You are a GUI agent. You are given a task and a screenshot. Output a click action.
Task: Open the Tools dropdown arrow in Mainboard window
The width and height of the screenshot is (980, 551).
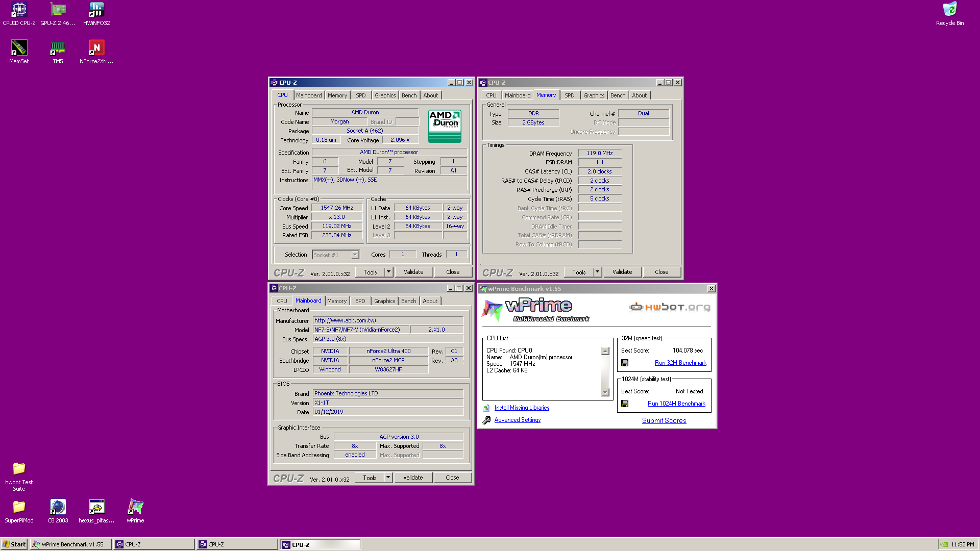click(388, 478)
